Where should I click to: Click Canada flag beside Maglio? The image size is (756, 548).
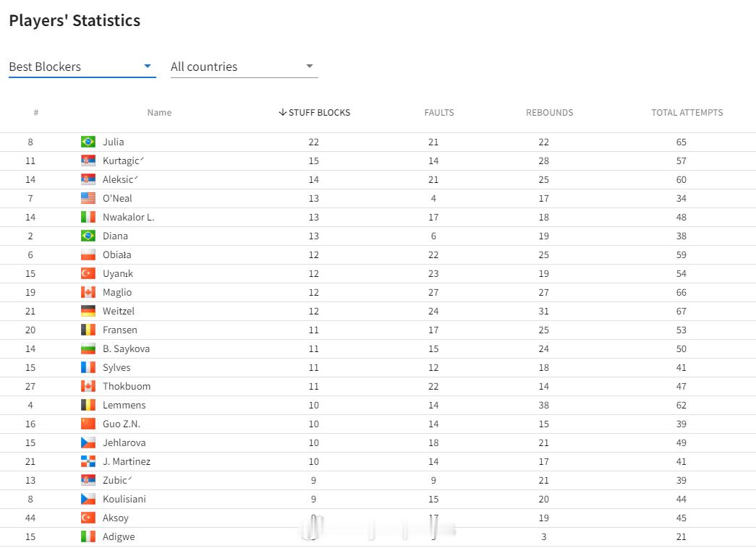tap(88, 292)
